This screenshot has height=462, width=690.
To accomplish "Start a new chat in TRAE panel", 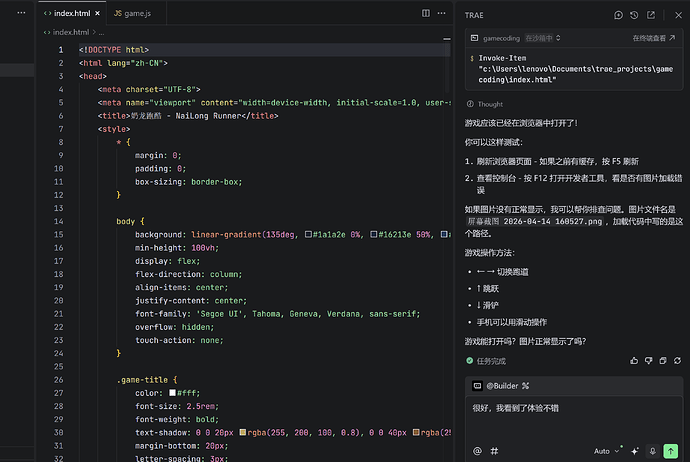I will point(619,15).
